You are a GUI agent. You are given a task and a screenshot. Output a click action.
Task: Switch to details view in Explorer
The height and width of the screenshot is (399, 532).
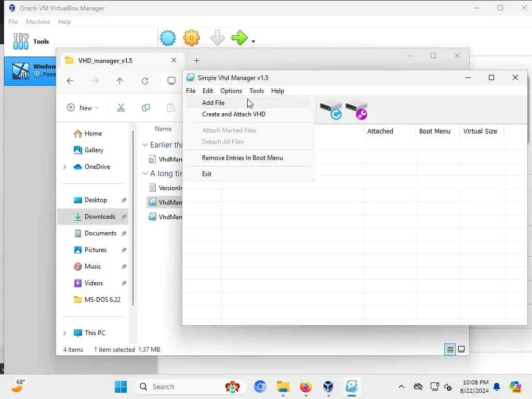450,349
